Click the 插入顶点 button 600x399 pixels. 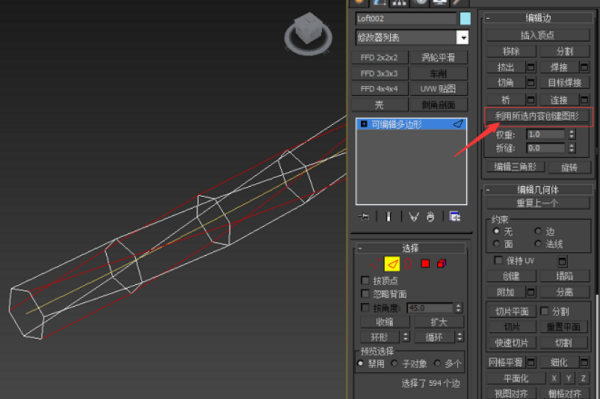click(x=537, y=35)
